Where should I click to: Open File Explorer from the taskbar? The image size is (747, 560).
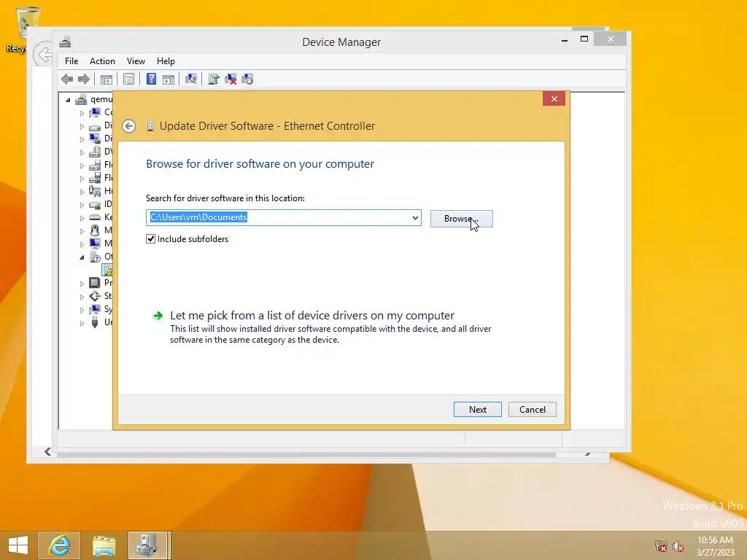pyautogui.click(x=104, y=545)
